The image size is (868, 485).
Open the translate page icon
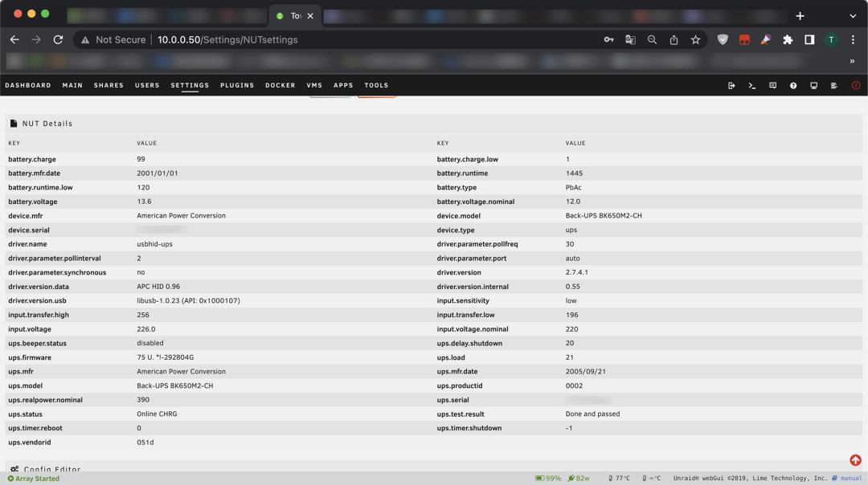630,40
